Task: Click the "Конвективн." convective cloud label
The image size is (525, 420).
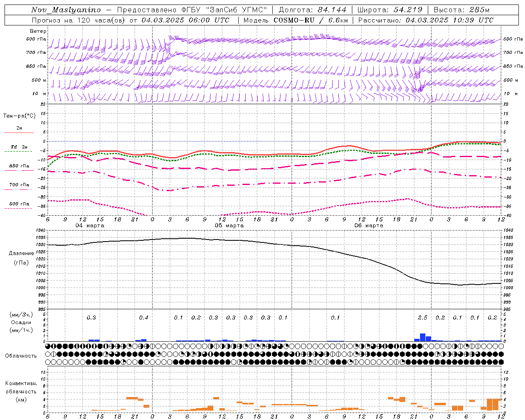Action: [21, 383]
